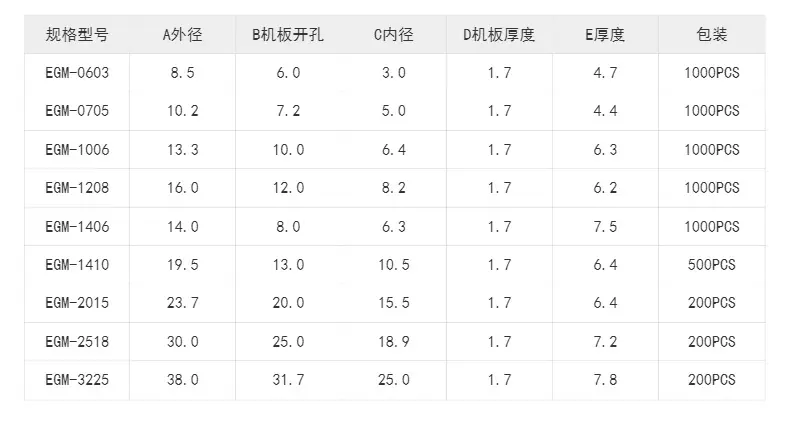Screen dimensions: 790x422
Task: Select the EGM-1406 model cell
Action: coord(77,227)
